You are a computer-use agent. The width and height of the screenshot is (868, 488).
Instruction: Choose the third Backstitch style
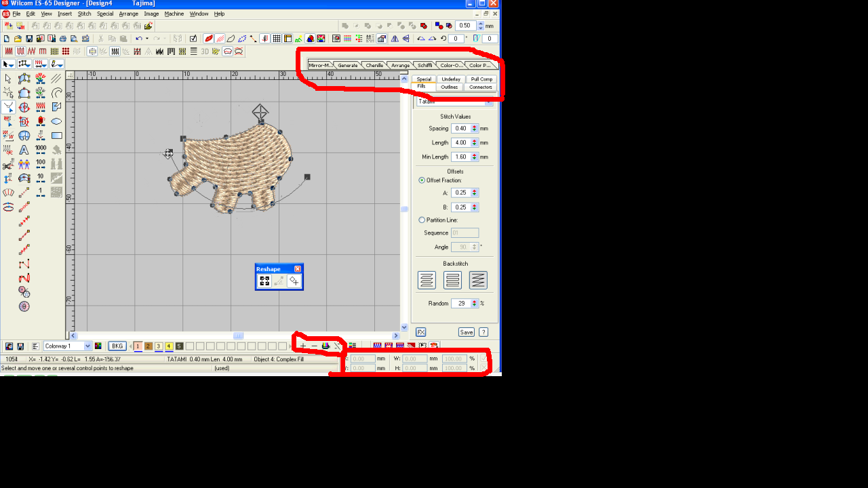point(478,280)
